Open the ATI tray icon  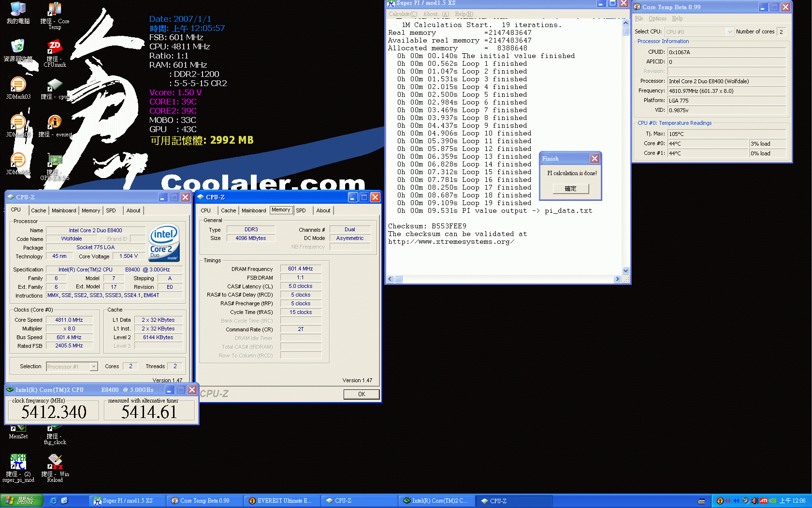(x=764, y=501)
